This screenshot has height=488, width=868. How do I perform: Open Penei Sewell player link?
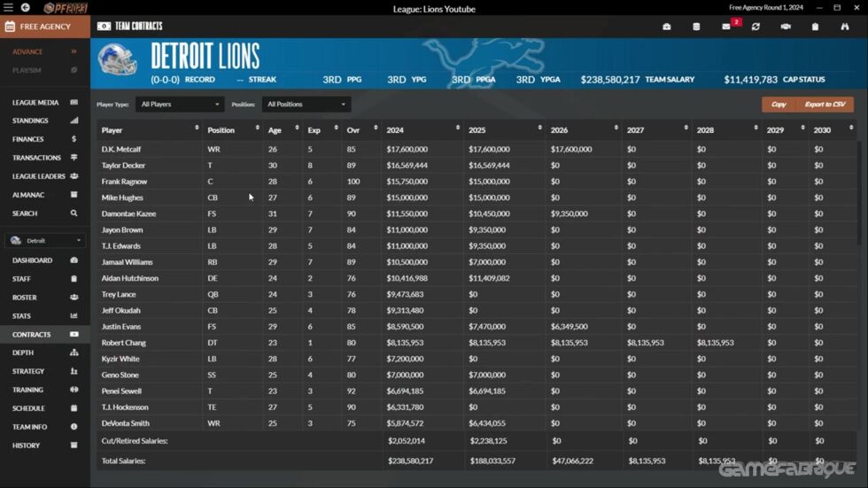[x=122, y=391]
